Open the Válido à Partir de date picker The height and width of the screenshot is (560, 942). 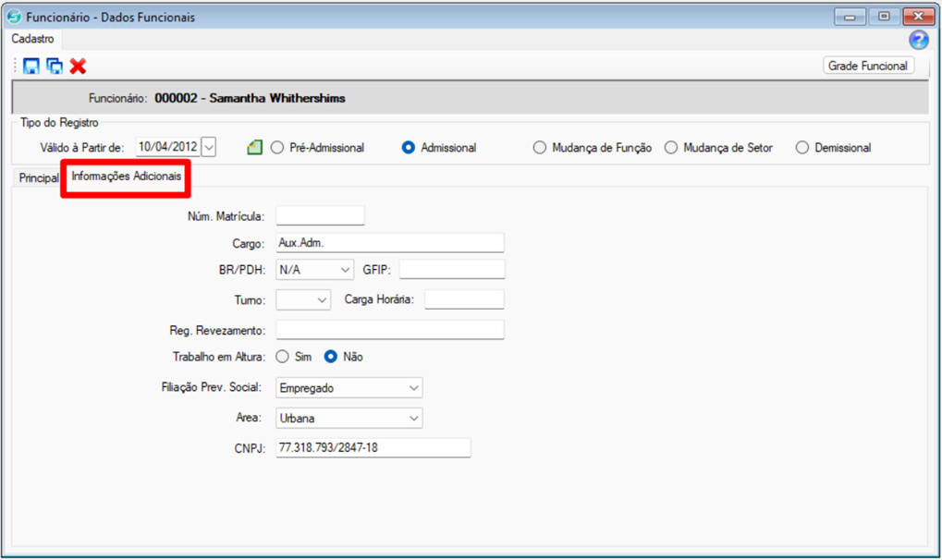point(208,148)
